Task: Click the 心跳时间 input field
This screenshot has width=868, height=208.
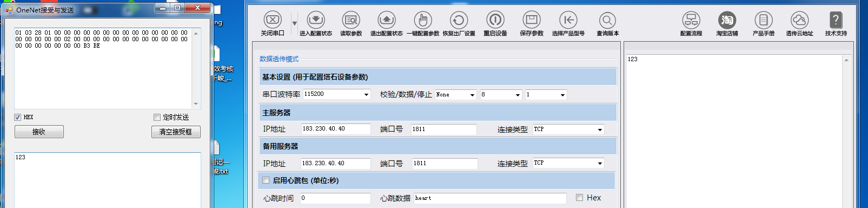Action: tap(335, 198)
